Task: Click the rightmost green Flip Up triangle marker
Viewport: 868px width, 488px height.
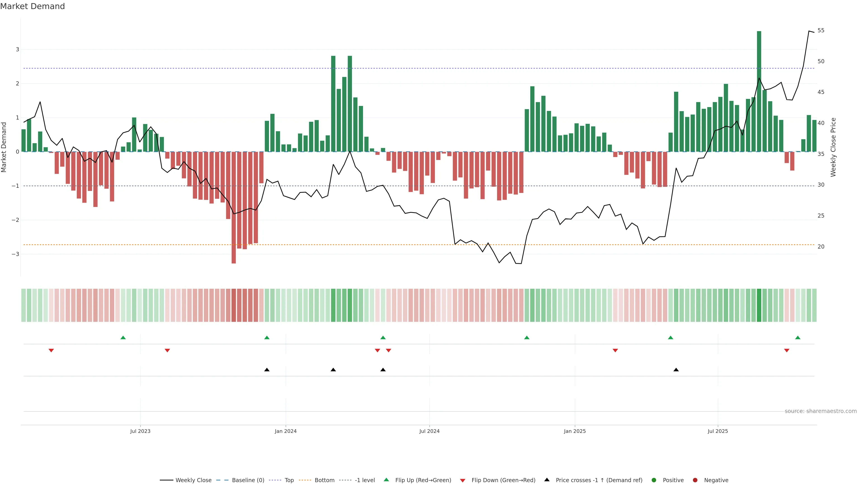Action: [x=797, y=338]
